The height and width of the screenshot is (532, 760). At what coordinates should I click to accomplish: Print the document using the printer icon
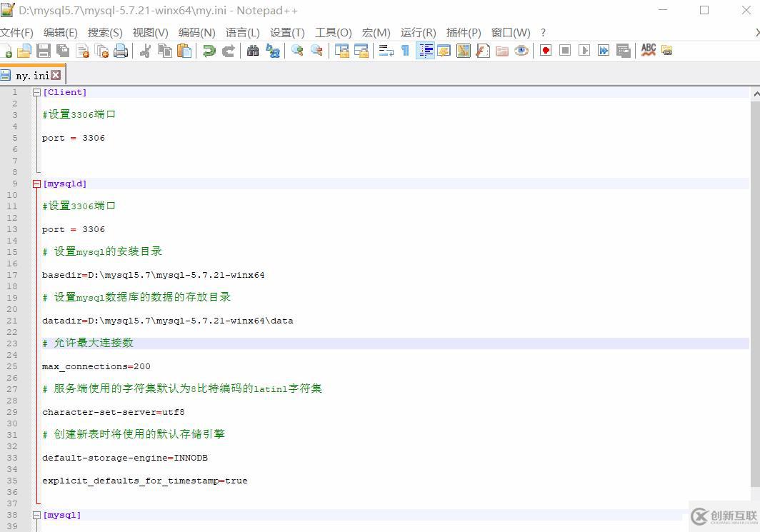(121, 51)
